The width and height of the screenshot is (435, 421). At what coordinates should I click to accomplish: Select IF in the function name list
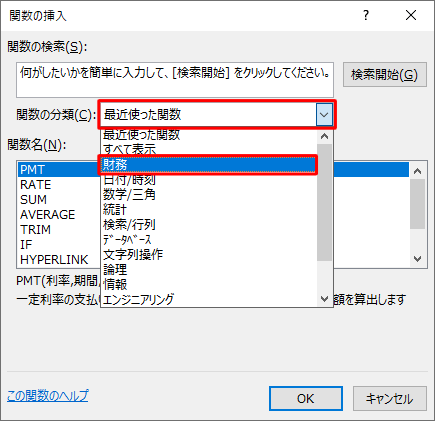[x=59, y=244]
